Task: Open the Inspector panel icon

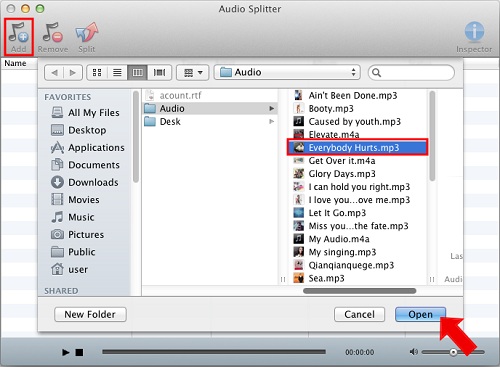Action: pos(474,37)
